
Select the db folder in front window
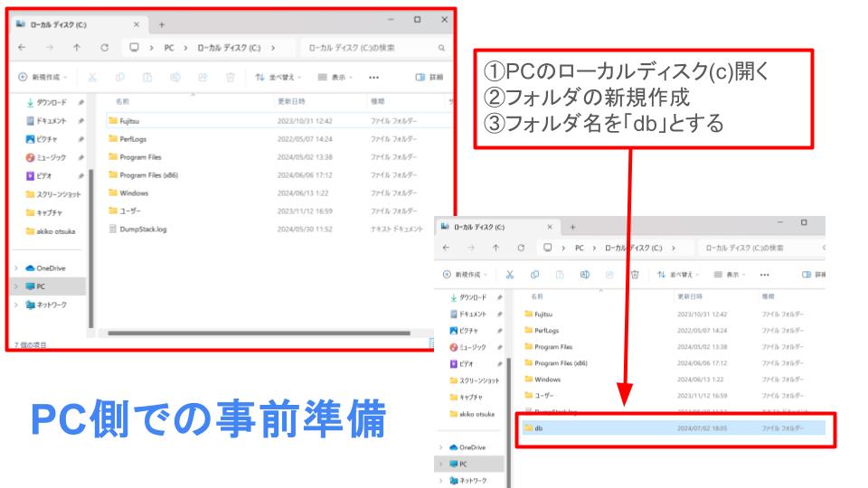click(673, 428)
